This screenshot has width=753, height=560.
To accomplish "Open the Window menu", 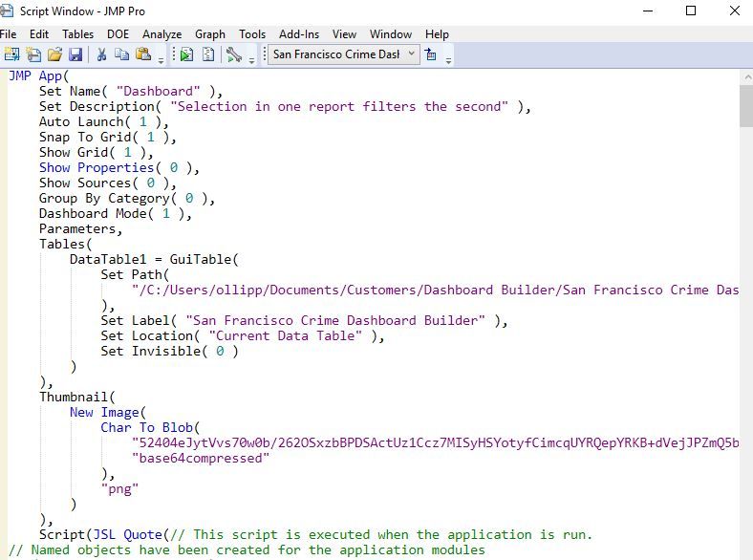I will click(x=391, y=34).
